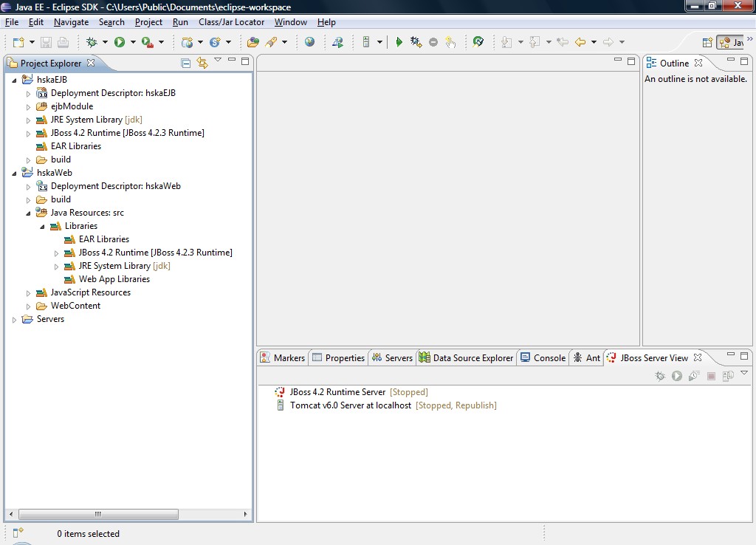The height and width of the screenshot is (545, 756).
Task: Open the Window menu
Action: coord(291,22)
